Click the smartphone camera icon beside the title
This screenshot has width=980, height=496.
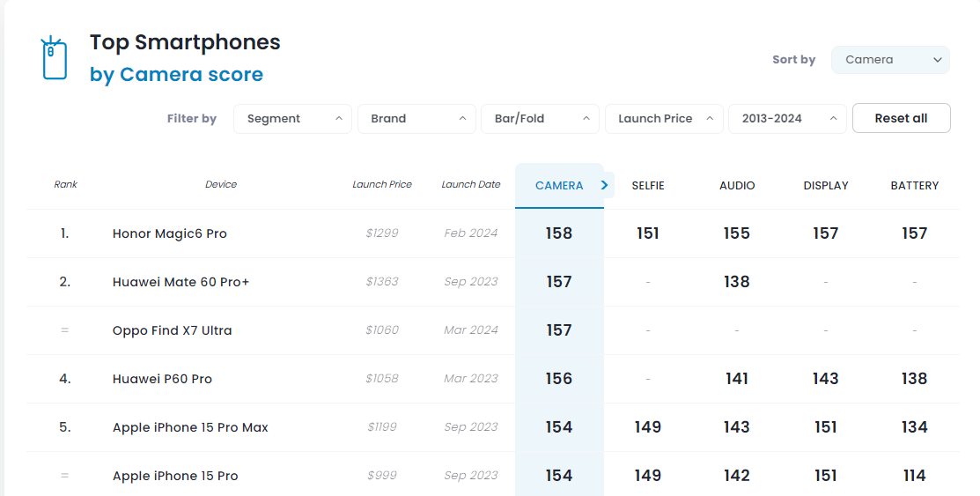click(55, 58)
